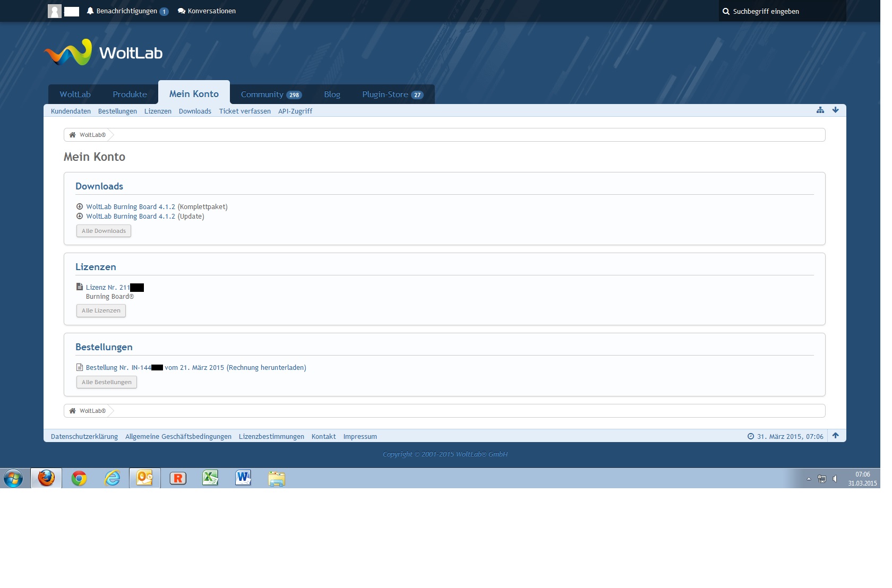The image size is (892, 588).
Task: Click home icon in top breadcrumb
Action: (73, 135)
